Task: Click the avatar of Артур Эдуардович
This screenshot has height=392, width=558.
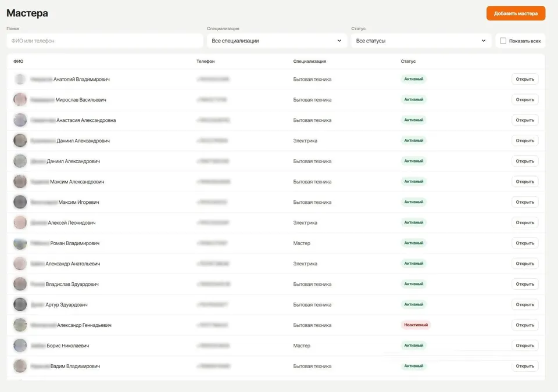Action: pyautogui.click(x=20, y=304)
